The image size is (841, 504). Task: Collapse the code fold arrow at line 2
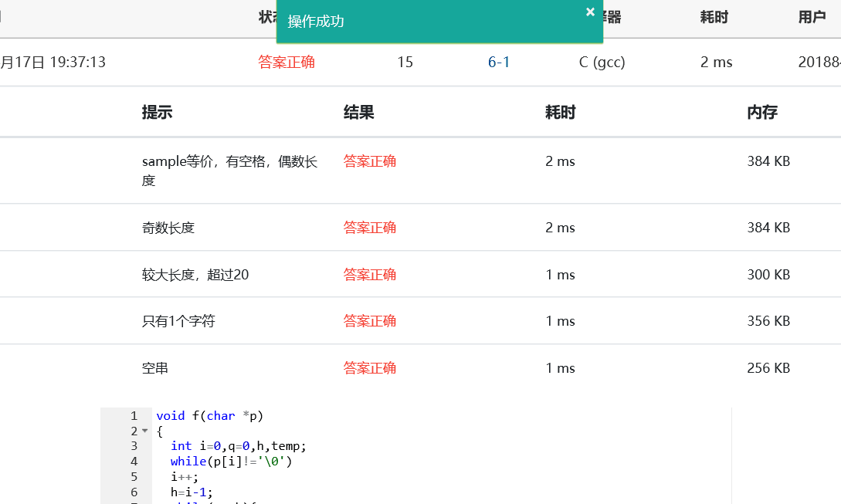145,431
